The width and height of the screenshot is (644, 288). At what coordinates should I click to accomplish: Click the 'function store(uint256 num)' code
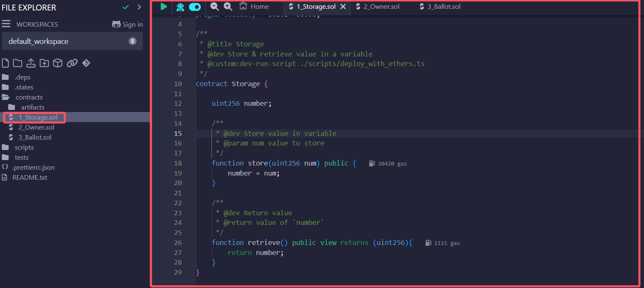(x=266, y=163)
